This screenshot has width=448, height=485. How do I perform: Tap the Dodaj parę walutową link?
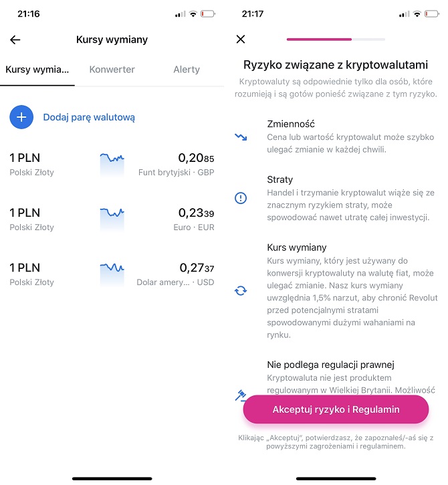point(89,117)
